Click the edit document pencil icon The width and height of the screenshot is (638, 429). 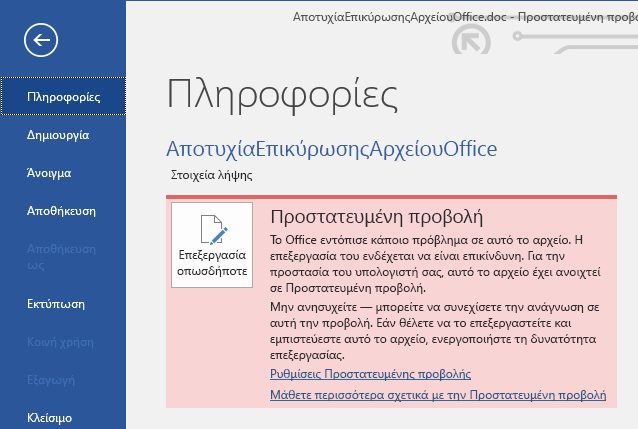214,230
